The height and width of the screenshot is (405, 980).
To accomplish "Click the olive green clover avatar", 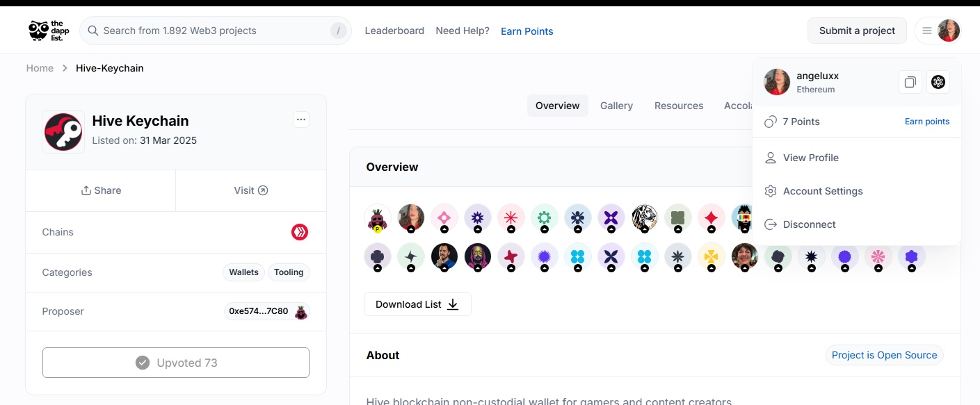I will coord(678,218).
